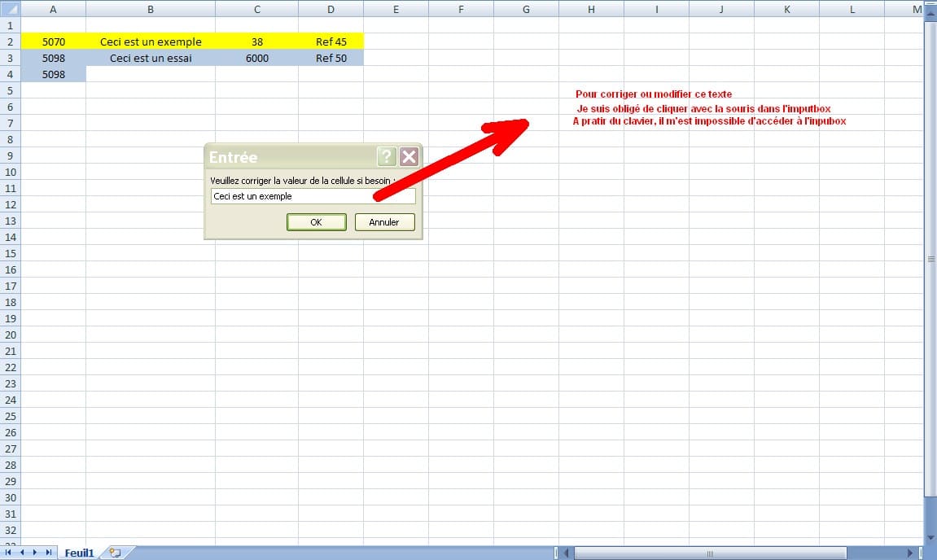Go to next sheet navigation arrow
Viewport: 937px width, 560px height.
[35, 553]
